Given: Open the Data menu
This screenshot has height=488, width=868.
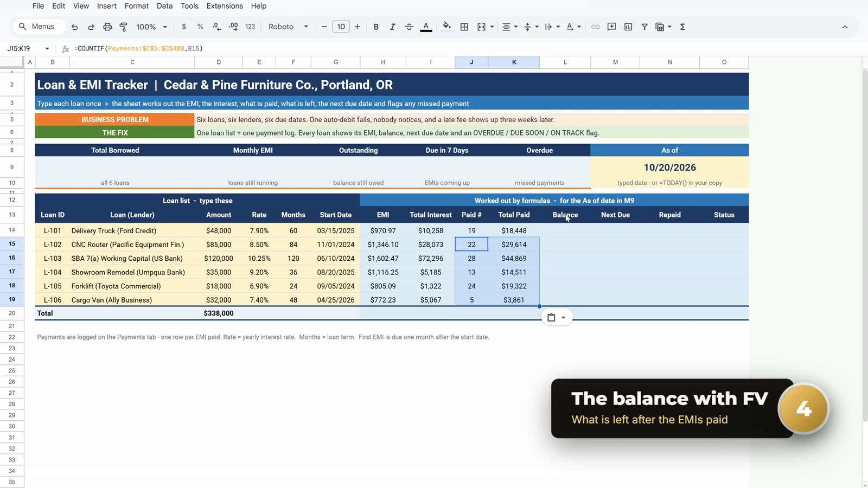Looking at the screenshot, I should tap(164, 6).
